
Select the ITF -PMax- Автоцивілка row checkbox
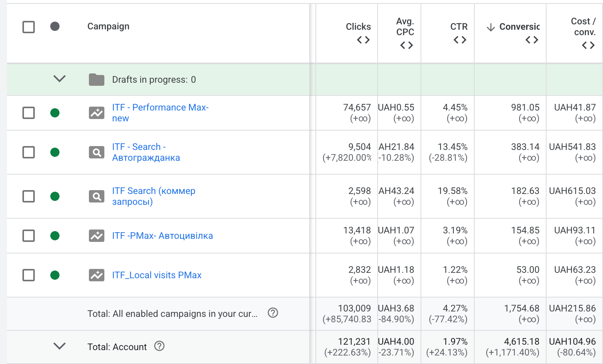click(x=29, y=236)
